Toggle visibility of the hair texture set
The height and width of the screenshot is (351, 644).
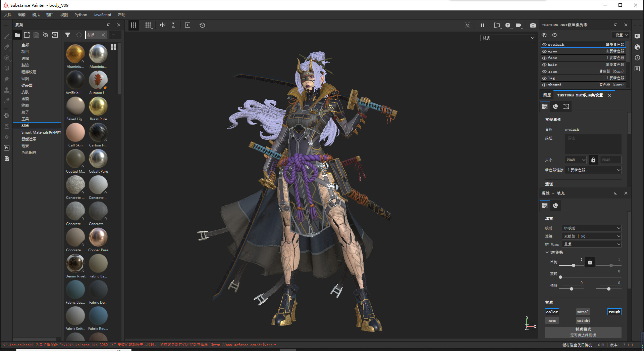pyautogui.click(x=545, y=64)
